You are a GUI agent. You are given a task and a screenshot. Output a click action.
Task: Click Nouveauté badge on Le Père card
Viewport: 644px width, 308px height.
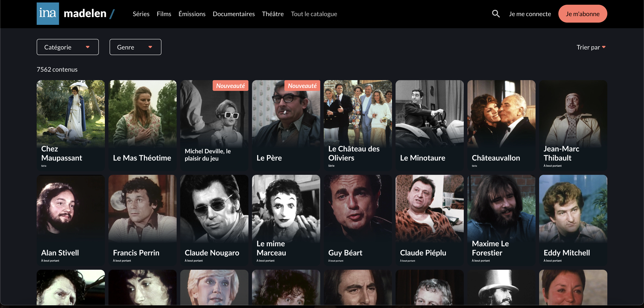302,86
